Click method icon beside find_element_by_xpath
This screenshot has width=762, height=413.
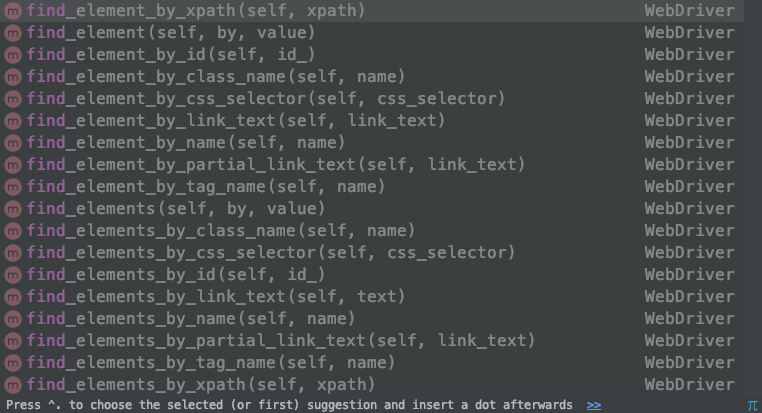[x=13, y=11]
